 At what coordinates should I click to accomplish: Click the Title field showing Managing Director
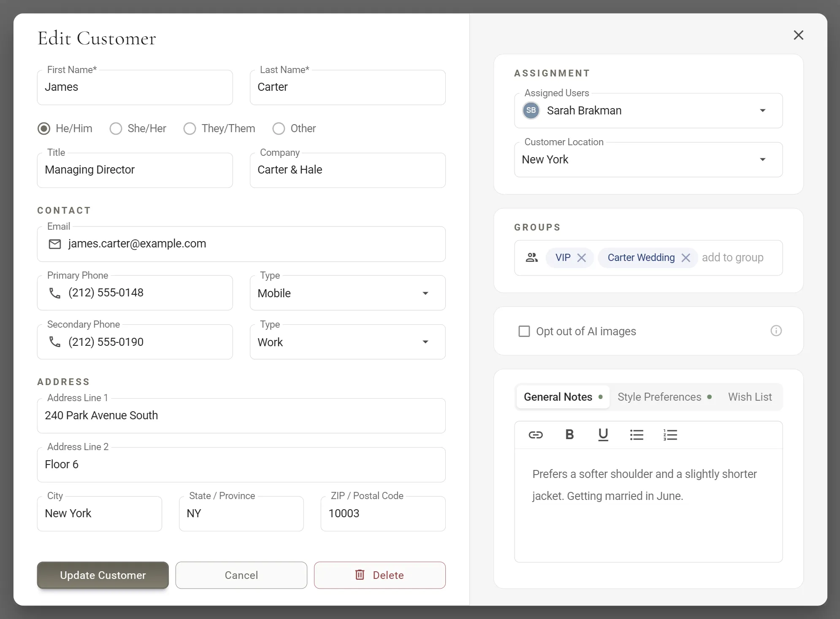tap(135, 170)
